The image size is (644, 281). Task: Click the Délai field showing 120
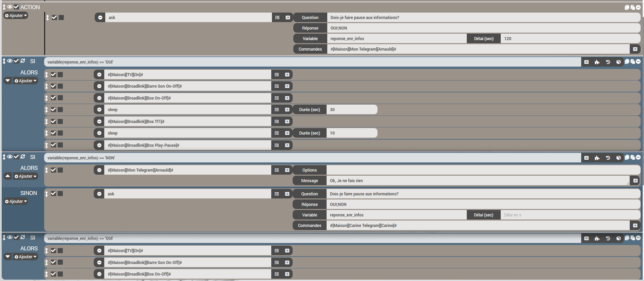click(x=570, y=38)
